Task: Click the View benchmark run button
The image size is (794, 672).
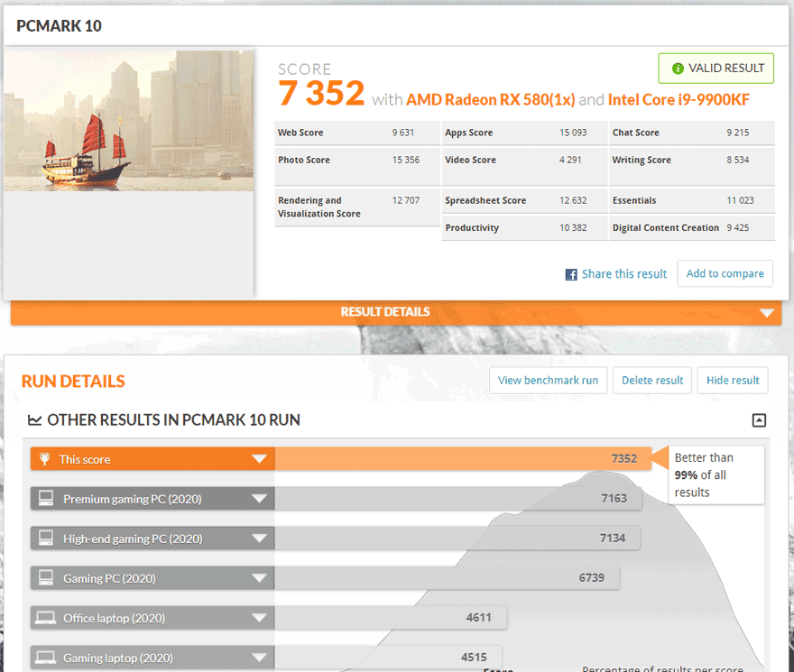Action: pyautogui.click(x=548, y=381)
